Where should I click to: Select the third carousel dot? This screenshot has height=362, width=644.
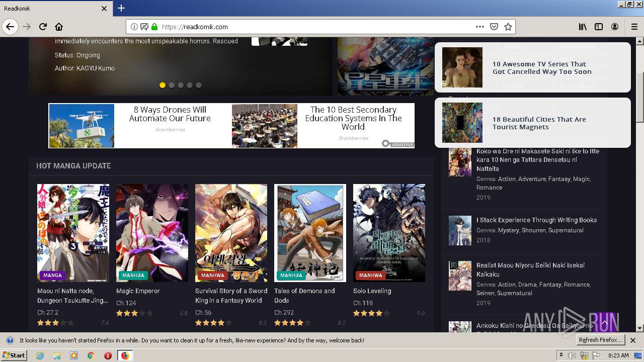pos(181,85)
